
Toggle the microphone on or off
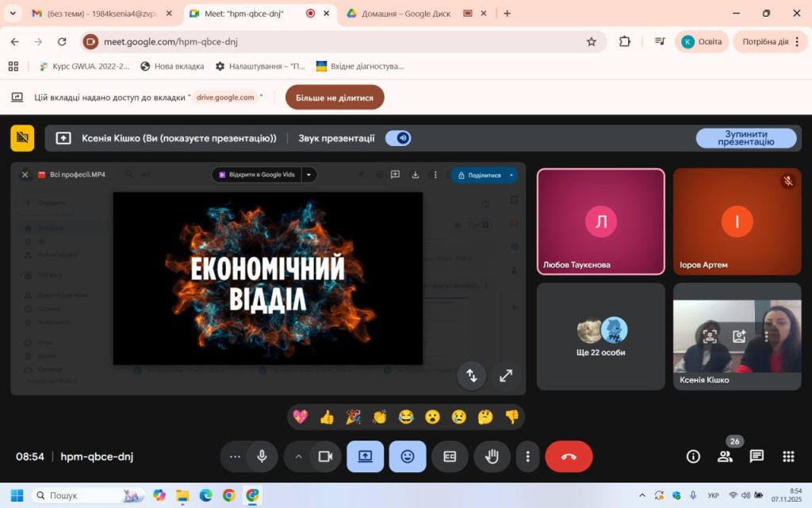262,456
